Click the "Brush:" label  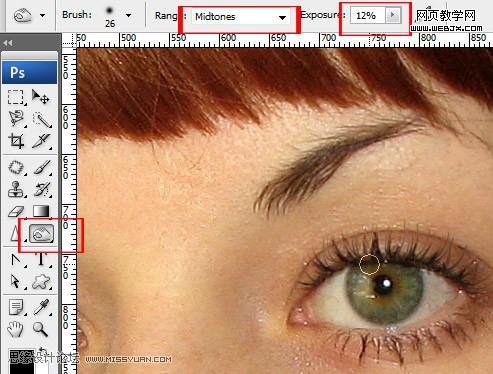(77, 15)
